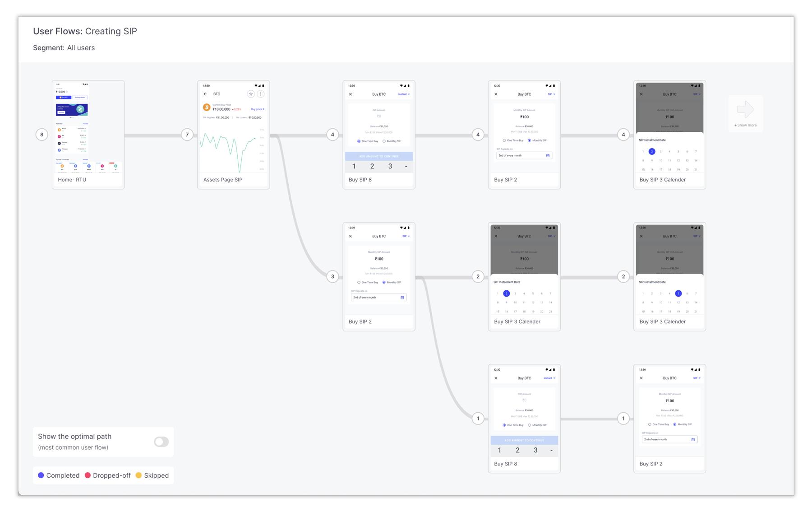The height and width of the screenshot is (512, 812).
Task: Close icon in Buy SIP 2 card after node 3
Action: click(x=351, y=236)
